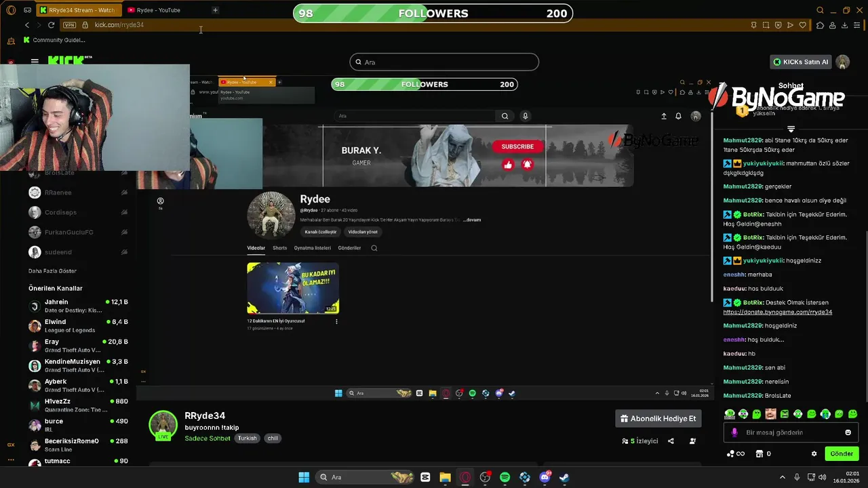Open Opera easy setup sliders icon

pyautogui.click(x=858, y=25)
